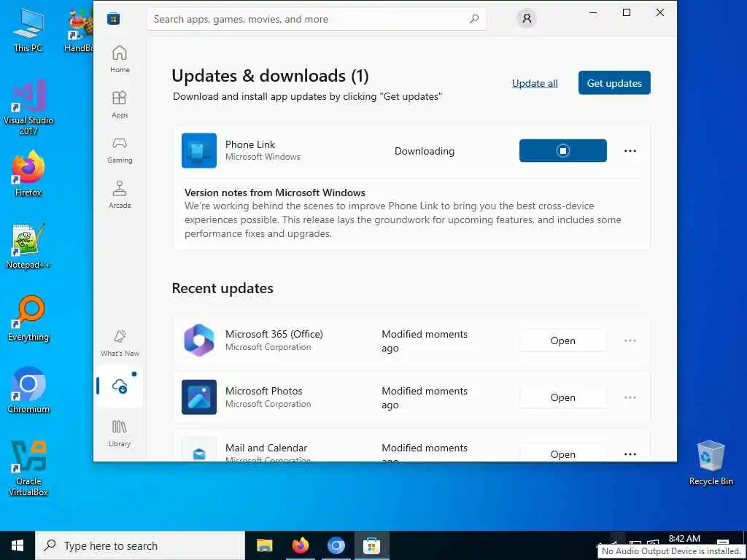747x560 pixels.
Task: Open Microsoft 365 (Office) app
Action: (562, 341)
